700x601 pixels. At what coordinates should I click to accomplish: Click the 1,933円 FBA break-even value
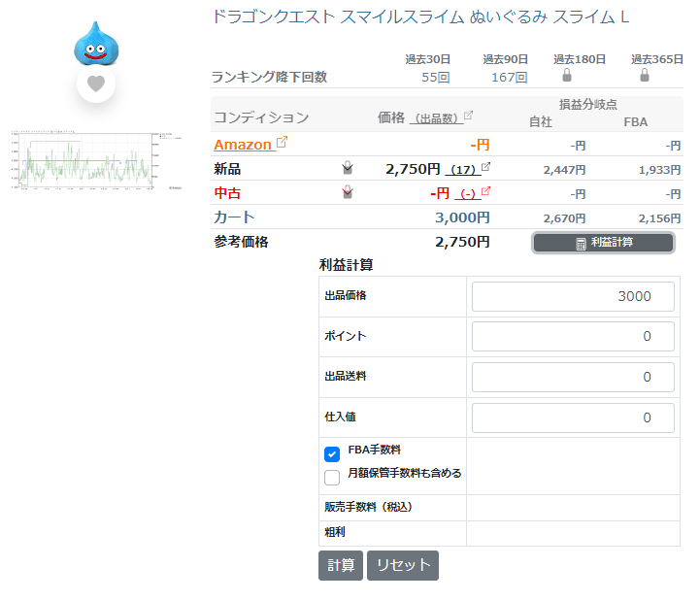(659, 170)
